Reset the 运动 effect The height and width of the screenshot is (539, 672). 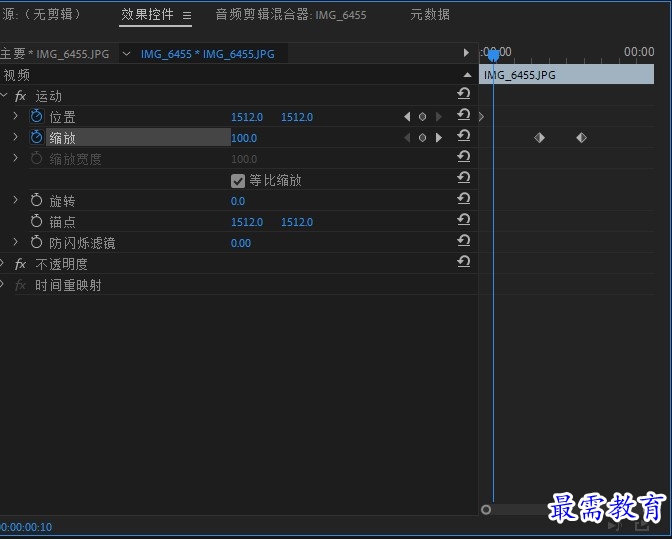[463, 93]
